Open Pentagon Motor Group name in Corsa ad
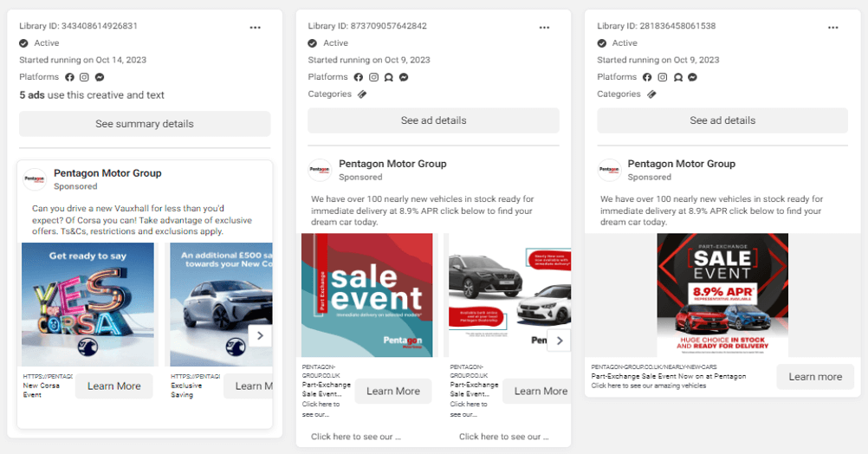Screen dimensions: 868x454 (x=107, y=172)
